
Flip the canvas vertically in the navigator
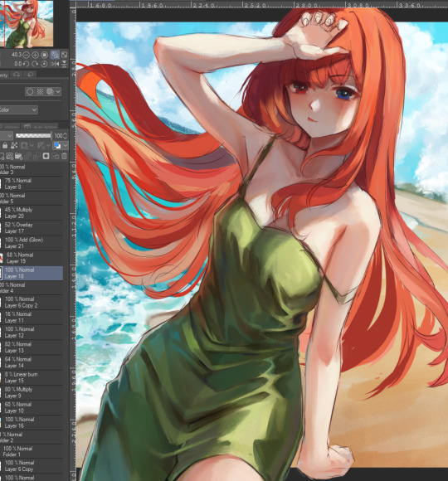tap(64, 64)
